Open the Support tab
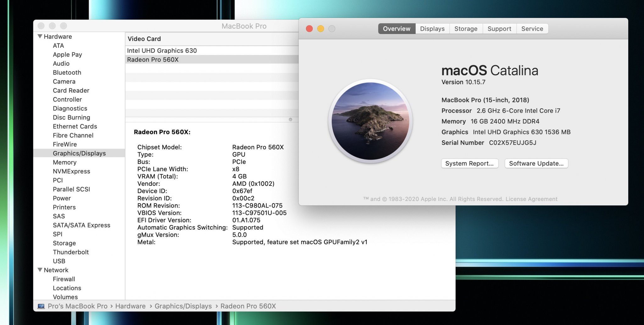Screen dimensions: 644x325 coord(499,29)
